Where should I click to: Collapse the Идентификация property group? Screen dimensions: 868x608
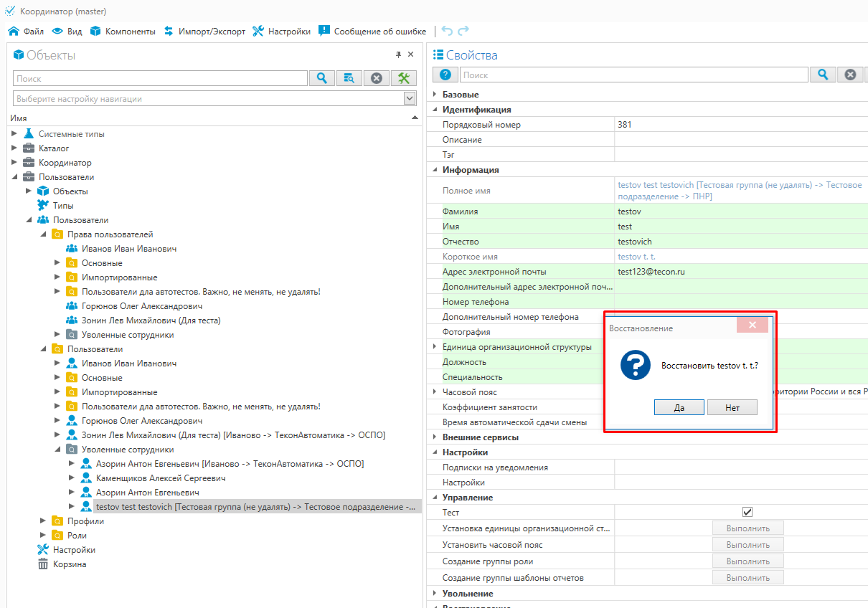[x=434, y=110]
